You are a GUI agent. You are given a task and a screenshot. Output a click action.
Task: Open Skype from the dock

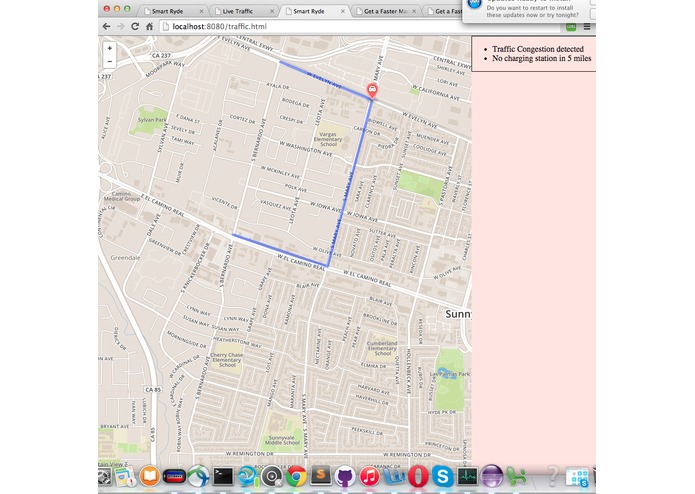point(443,476)
